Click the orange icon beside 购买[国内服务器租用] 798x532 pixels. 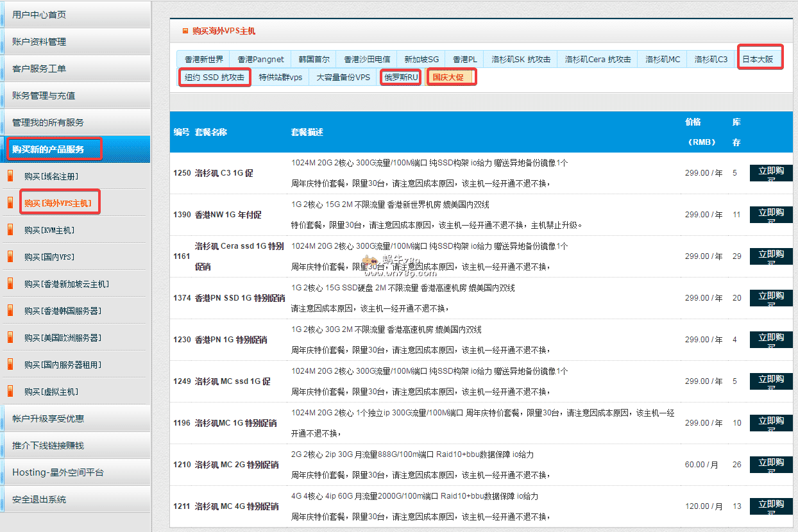10,364
